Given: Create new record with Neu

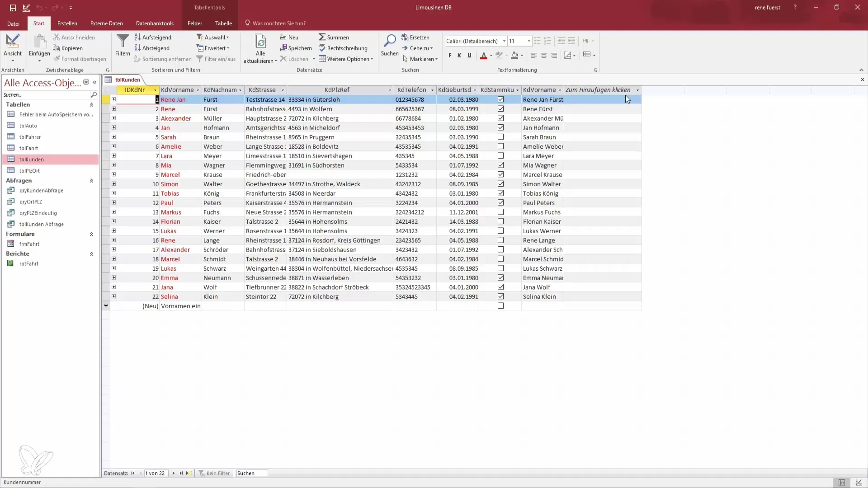Looking at the screenshot, I should [289, 38].
